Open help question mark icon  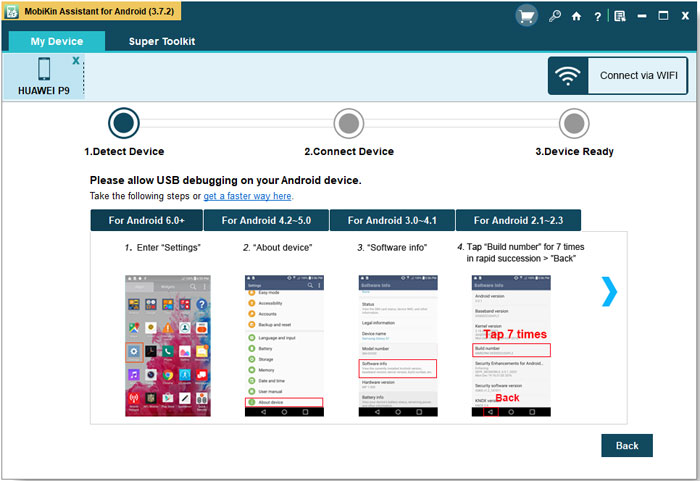pos(597,17)
